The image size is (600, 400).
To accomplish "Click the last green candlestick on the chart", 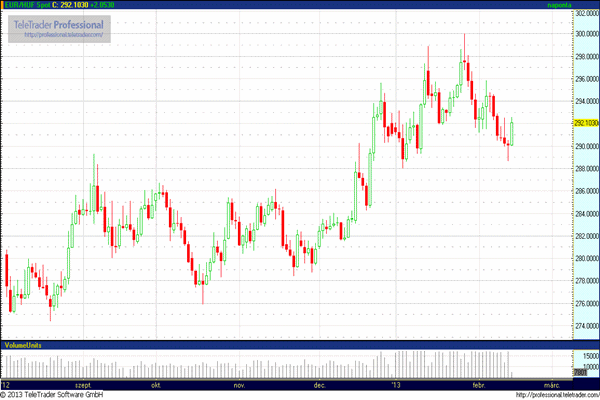I will [511, 131].
